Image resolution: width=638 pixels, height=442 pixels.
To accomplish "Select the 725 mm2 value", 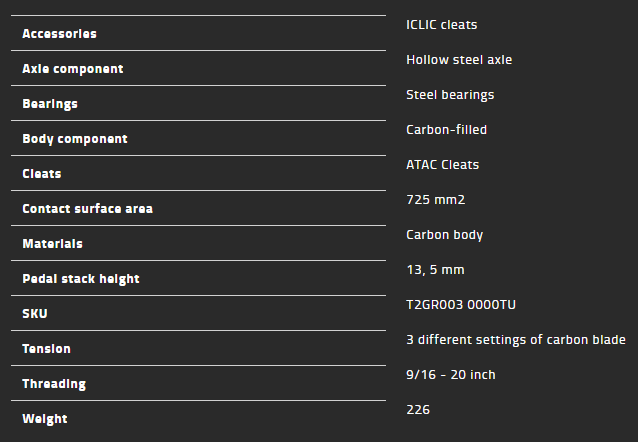I will point(436,199).
